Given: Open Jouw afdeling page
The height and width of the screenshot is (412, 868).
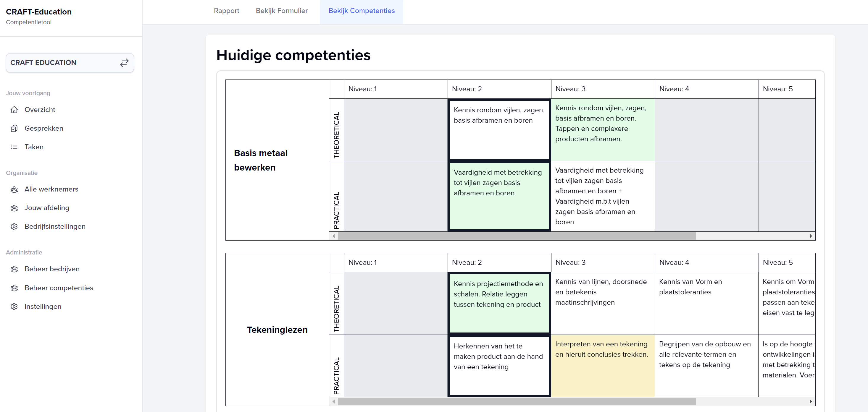Looking at the screenshot, I should click(x=47, y=208).
